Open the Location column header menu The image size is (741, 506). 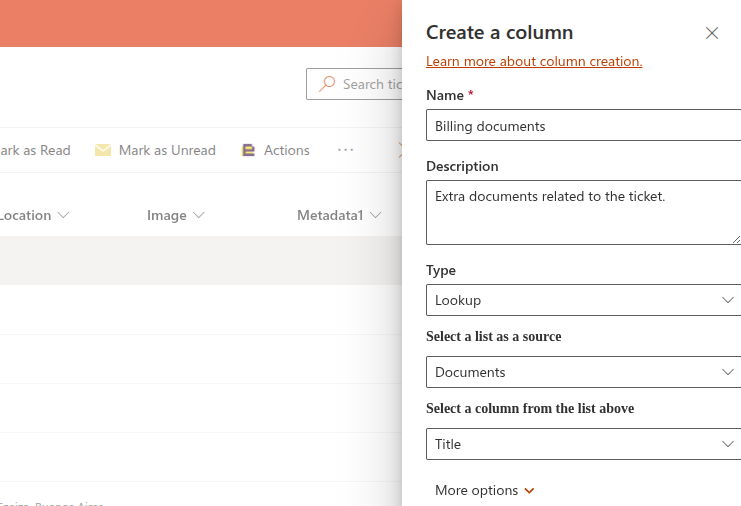pos(34,215)
